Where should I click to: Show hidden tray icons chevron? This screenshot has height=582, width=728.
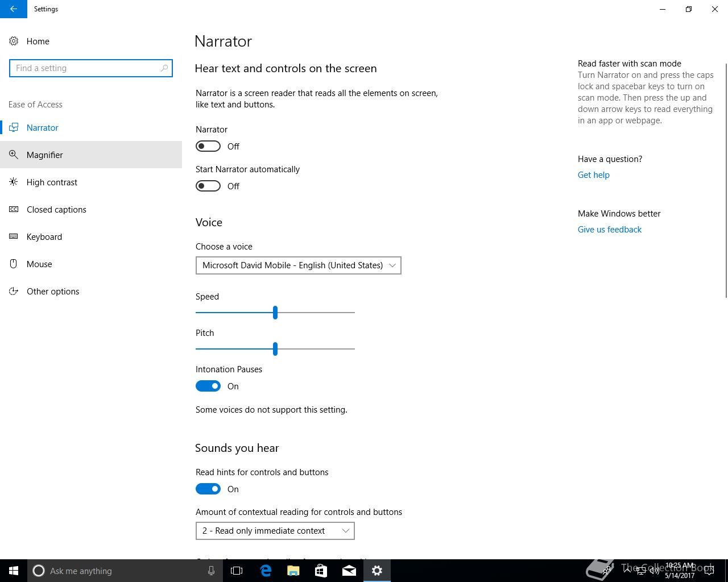coord(627,571)
